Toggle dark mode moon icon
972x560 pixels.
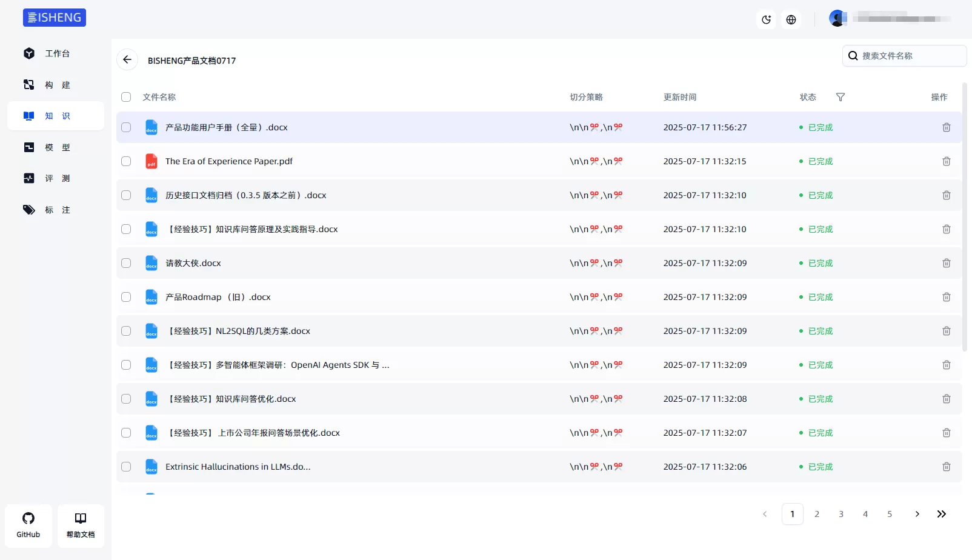767,19
